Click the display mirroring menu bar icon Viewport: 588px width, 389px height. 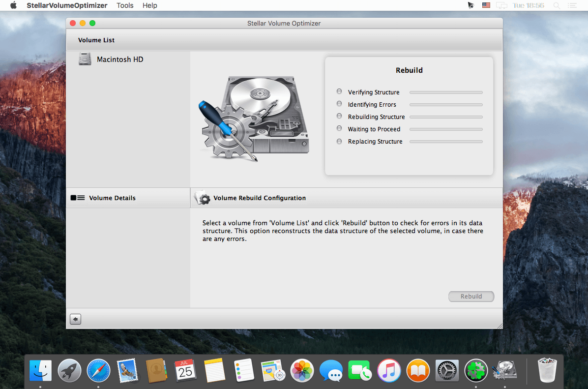point(501,5)
